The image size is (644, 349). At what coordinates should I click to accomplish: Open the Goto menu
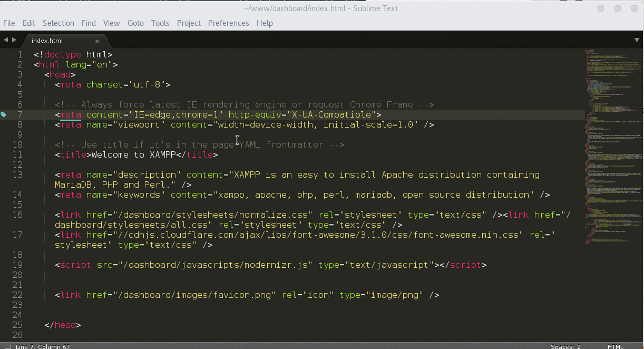pos(135,23)
